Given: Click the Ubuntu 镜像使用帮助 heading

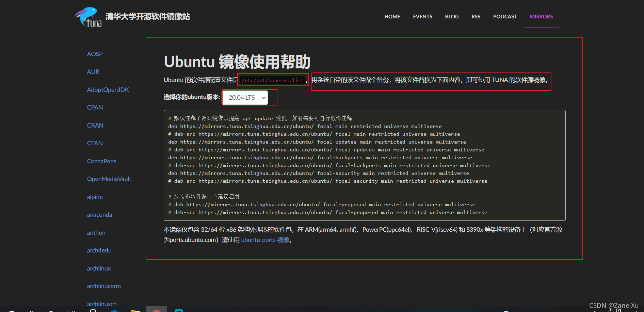Looking at the screenshot, I should [237, 62].
